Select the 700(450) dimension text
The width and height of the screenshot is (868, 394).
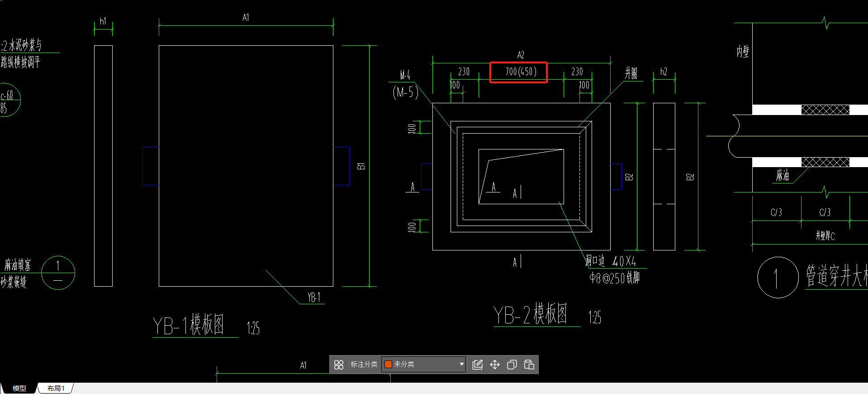point(521,72)
